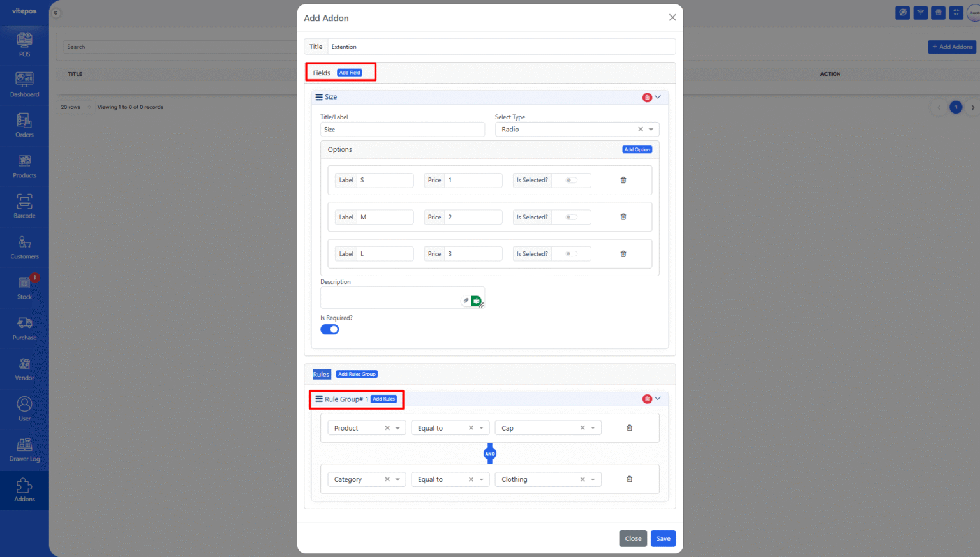This screenshot has width=980, height=557.
Task: Open the Cap value dropdown
Action: pyautogui.click(x=548, y=428)
